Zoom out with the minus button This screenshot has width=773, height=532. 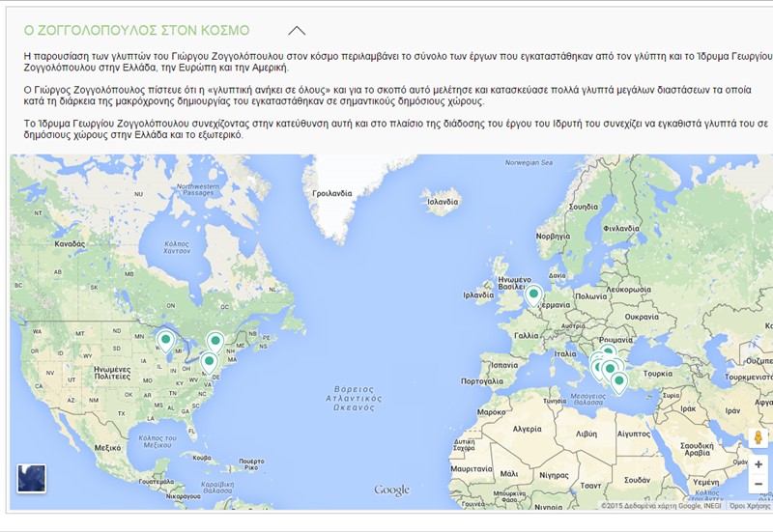[759, 485]
